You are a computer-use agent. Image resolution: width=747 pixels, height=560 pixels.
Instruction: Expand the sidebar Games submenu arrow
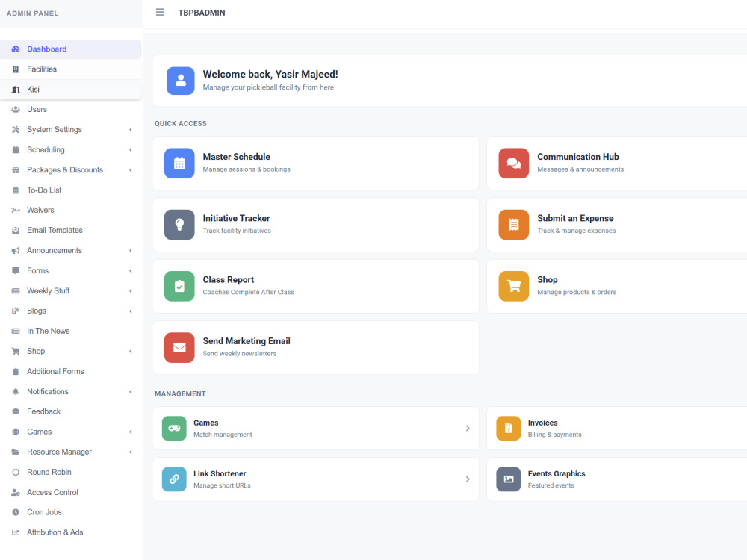(131, 432)
